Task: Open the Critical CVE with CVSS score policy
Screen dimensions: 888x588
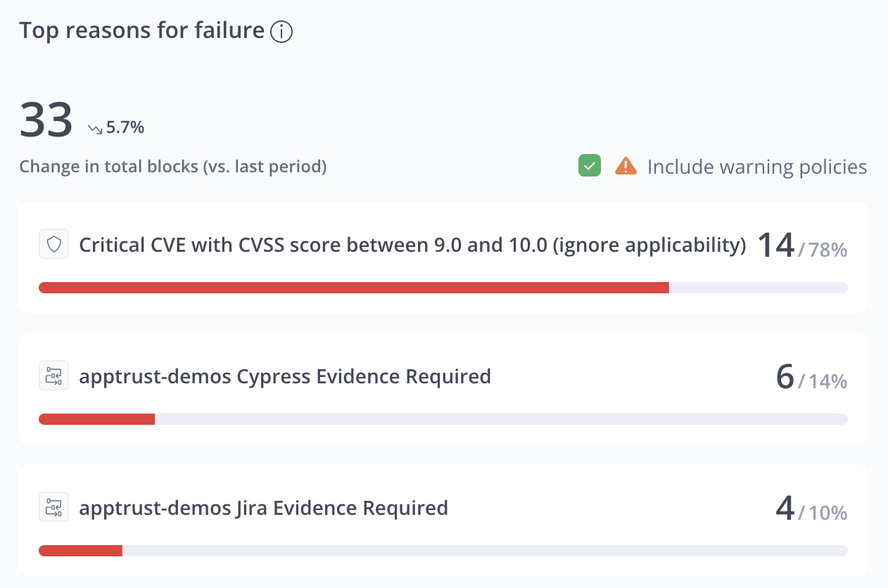Action: [412, 245]
